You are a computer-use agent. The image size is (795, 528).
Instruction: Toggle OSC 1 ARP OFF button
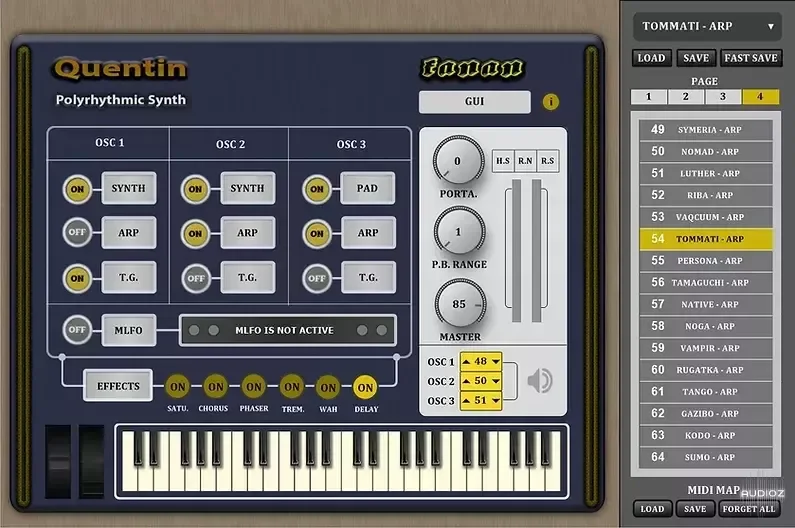pyautogui.click(x=77, y=232)
